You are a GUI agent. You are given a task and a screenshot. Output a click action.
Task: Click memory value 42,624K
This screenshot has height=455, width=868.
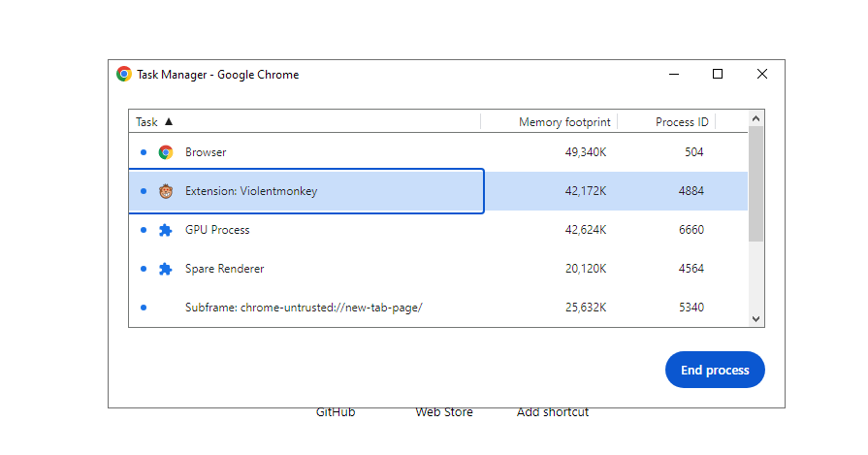point(586,230)
